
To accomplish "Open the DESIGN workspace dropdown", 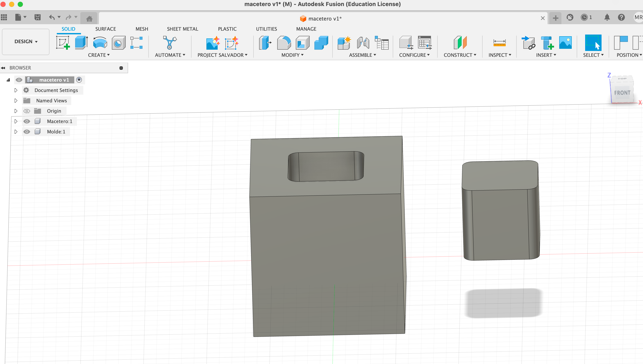I will click(x=26, y=41).
